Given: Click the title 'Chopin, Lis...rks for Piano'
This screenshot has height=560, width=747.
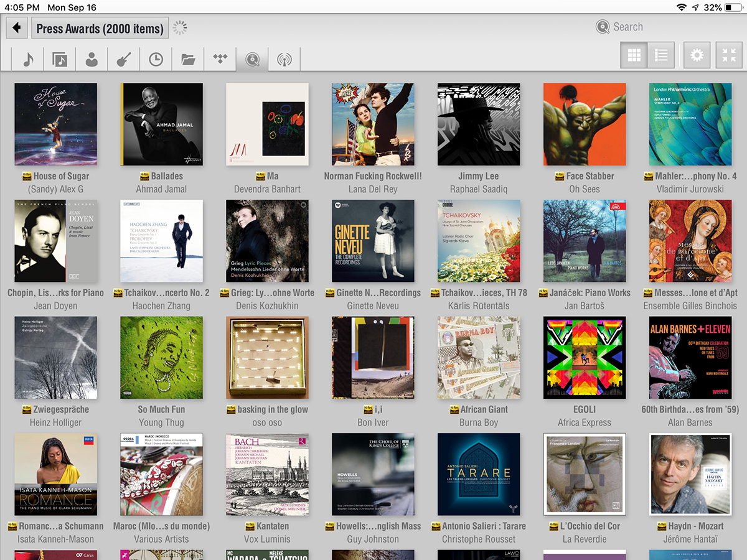Looking at the screenshot, I should [56, 293].
